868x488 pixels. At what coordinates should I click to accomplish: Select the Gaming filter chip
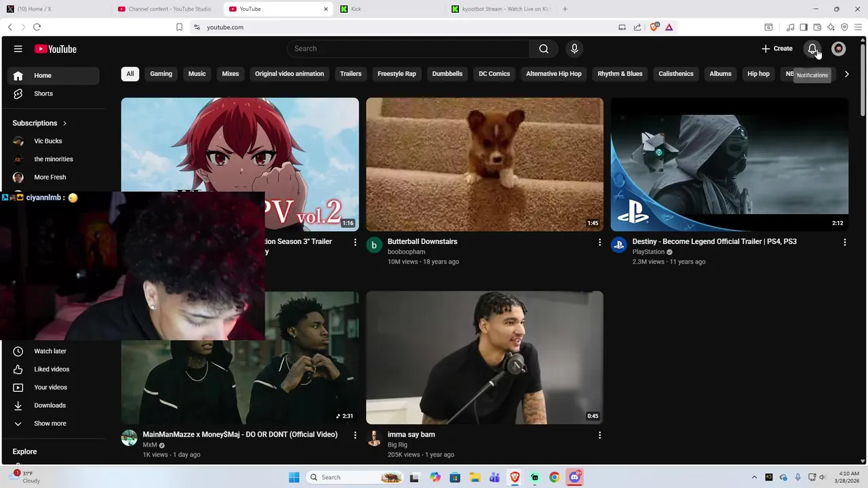(x=161, y=74)
